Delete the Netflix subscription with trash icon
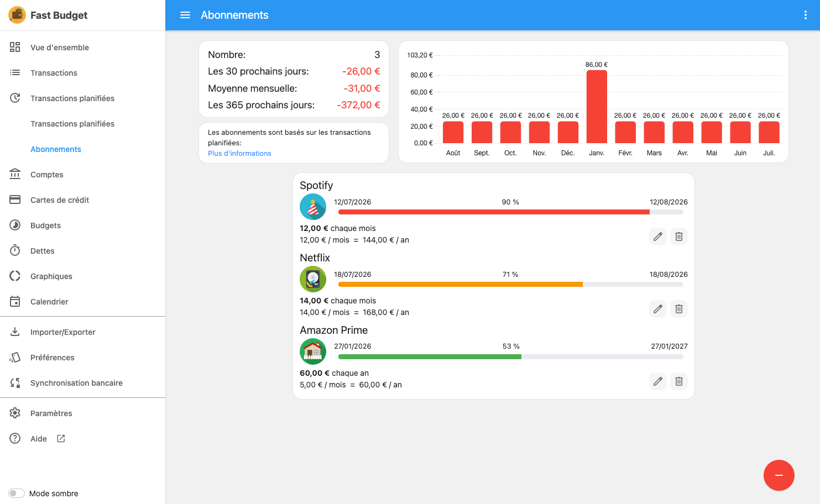 [x=678, y=309]
